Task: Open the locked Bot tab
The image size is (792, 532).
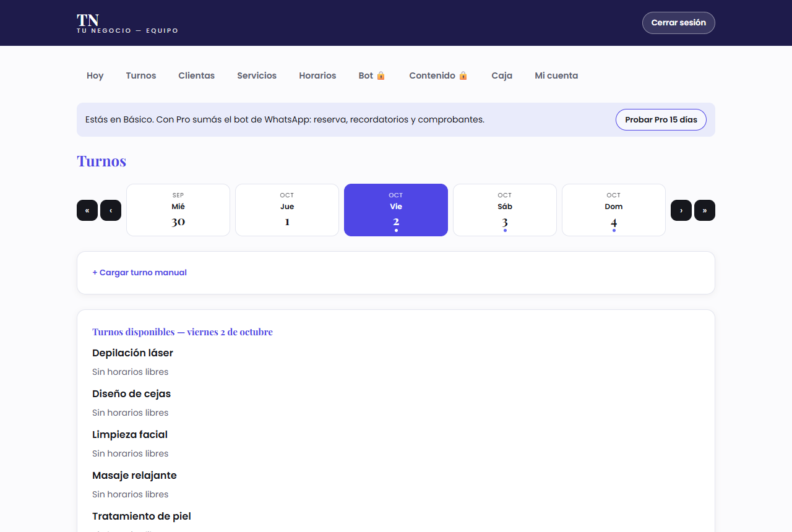Action: [x=372, y=75]
